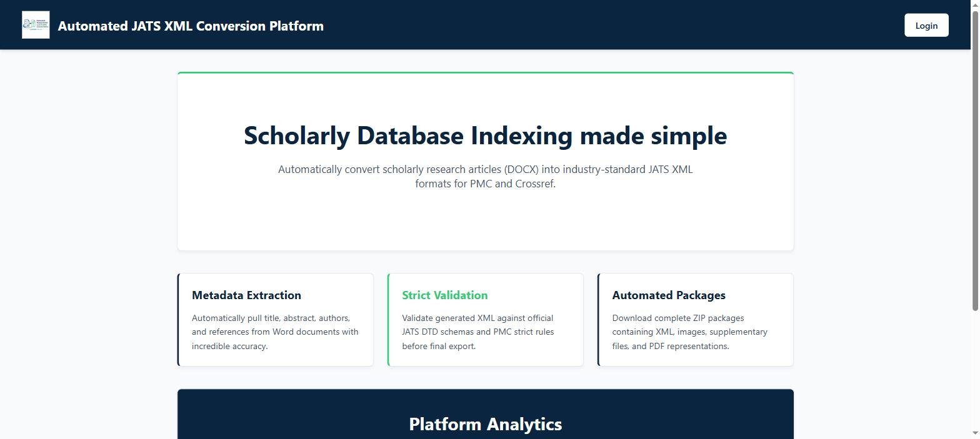Select the Automated Packages card heading
The image size is (980, 439).
[669, 295]
